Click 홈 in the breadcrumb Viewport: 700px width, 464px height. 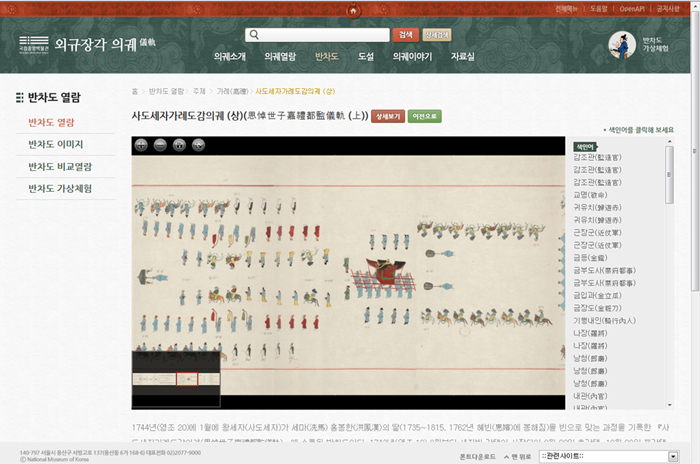pos(135,91)
